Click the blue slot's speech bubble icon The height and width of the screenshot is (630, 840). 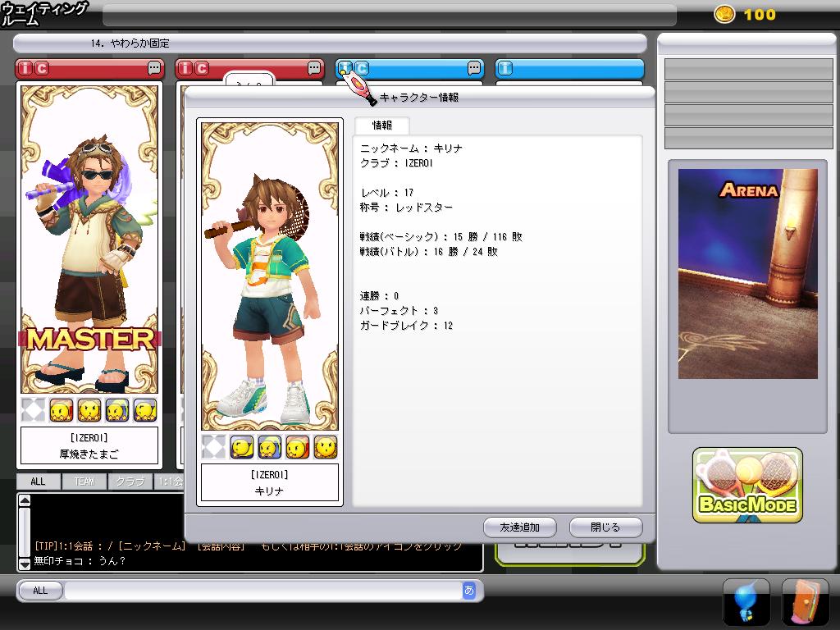pos(474,69)
